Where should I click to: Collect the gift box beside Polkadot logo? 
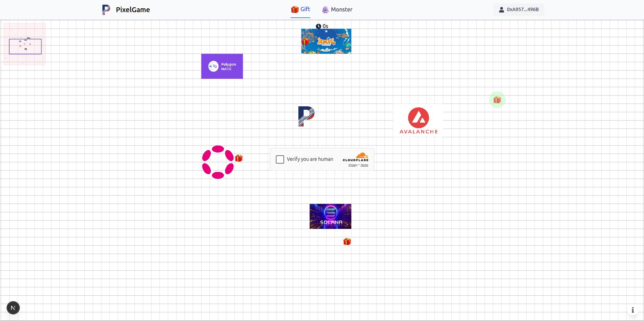(239, 158)
